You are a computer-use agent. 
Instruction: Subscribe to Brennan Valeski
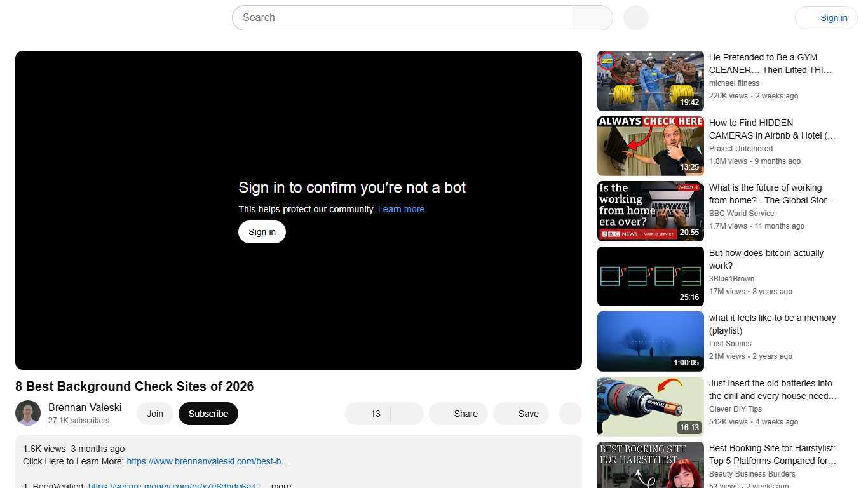[x=208, y=414]
